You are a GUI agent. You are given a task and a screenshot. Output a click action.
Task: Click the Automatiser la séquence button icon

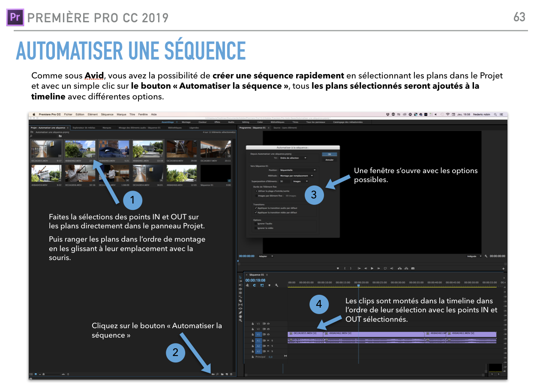point(213,374)
